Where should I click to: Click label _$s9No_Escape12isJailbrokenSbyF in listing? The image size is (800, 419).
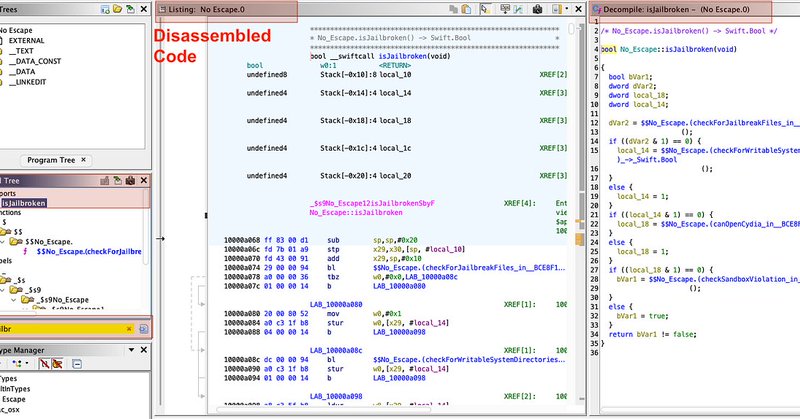[x=372, y=203]
